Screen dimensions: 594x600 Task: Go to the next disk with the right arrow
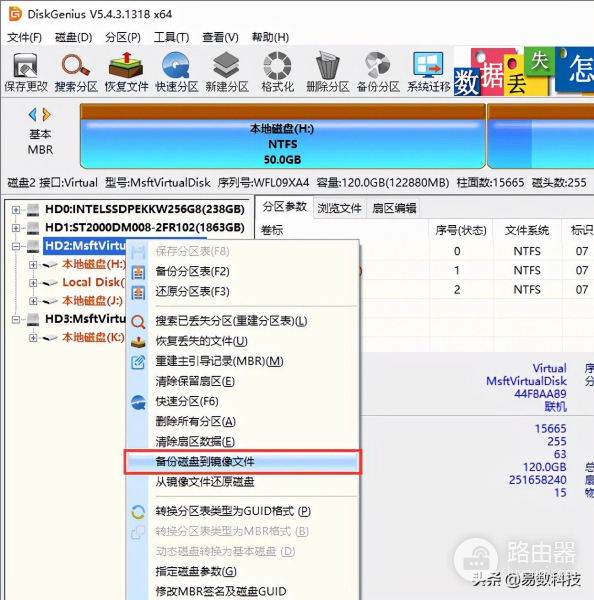coord(46,114)
